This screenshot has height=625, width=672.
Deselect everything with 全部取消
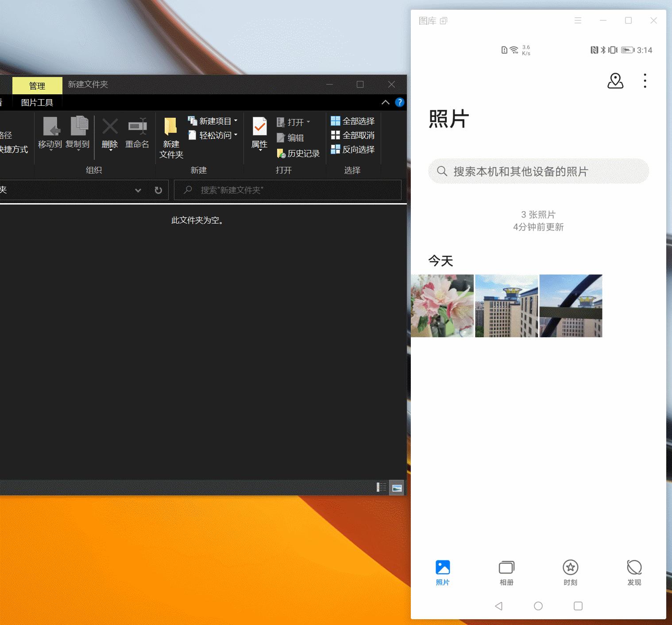353,135
